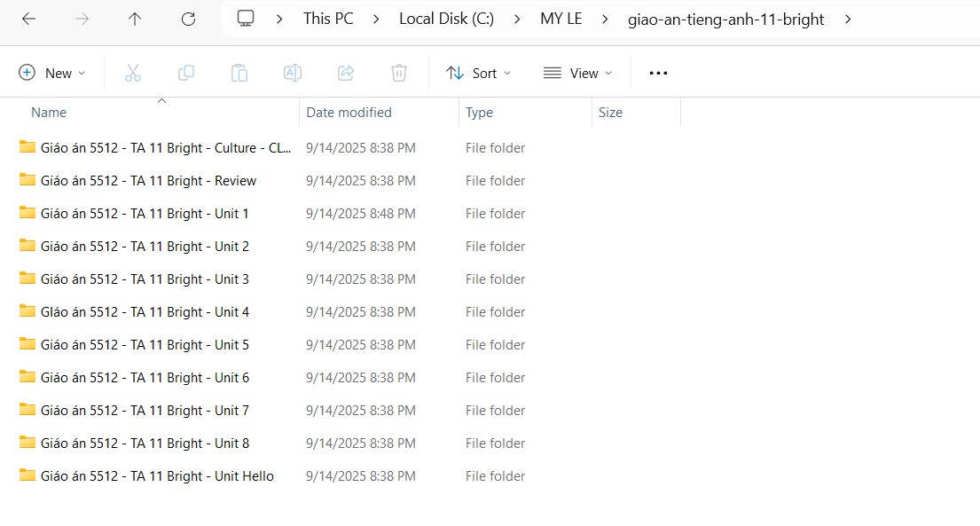
Task: Open the See more ellipsis menu
Action: coord(658,73)
